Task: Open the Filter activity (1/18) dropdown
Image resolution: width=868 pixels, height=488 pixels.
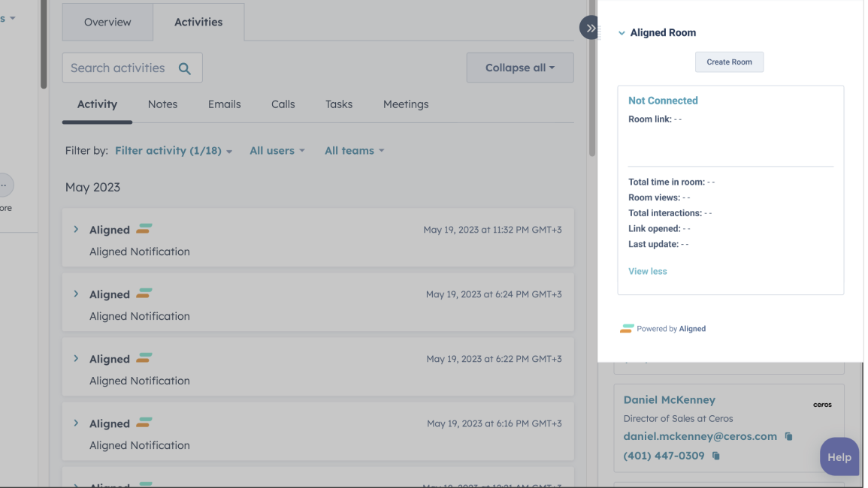Action: (173, 151)
